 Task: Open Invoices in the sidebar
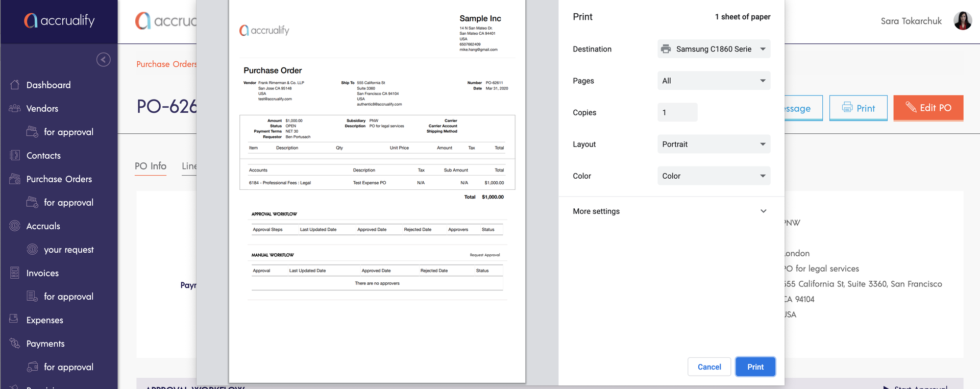pyautogui.click(x=42, y=273)
